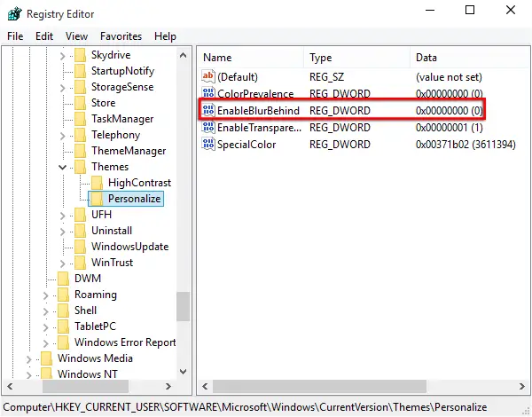532x417 pixels.
Task: Click the tree pane vertical scrollbar thumb
Action: [184, 306]
